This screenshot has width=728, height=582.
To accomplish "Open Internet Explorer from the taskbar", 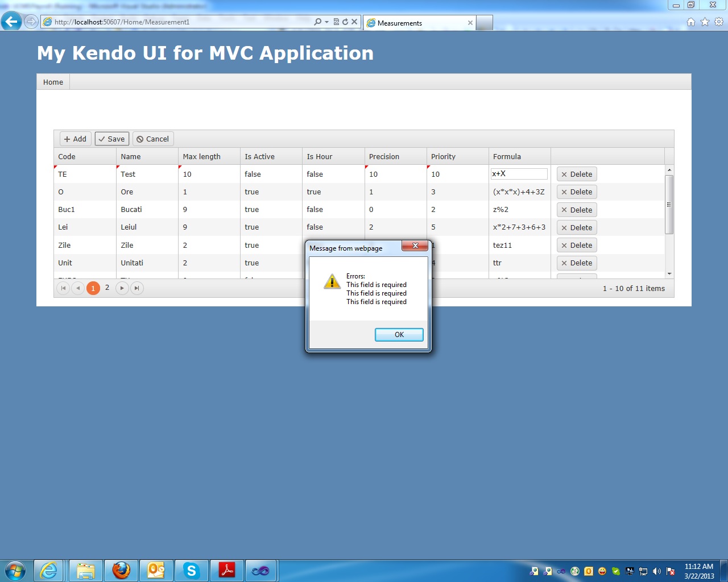I will [49, 571].
